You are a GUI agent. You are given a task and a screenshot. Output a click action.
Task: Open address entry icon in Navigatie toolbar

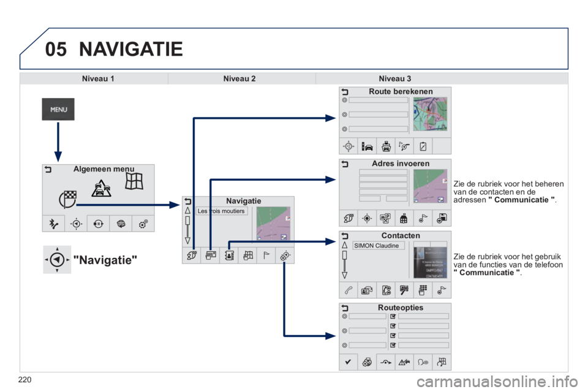click(x=210, y=255)
